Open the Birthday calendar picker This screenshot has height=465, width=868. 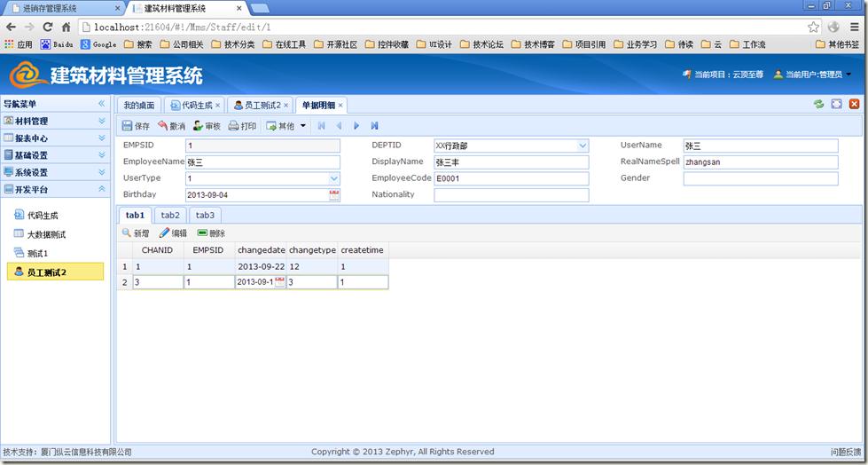click(334, 195)
